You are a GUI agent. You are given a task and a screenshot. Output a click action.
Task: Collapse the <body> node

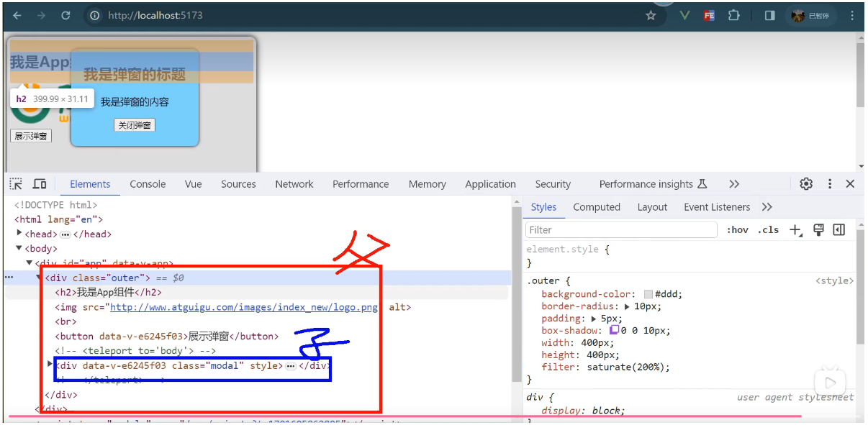click(19, 249)
